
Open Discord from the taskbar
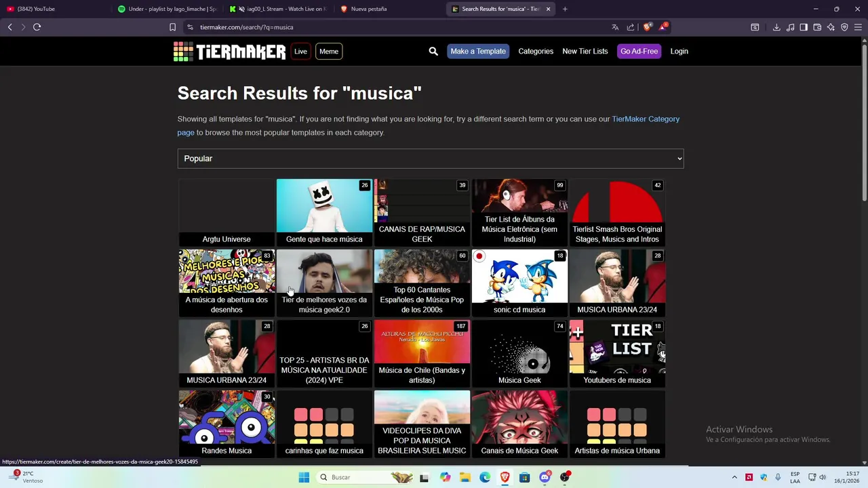point(545,477)
